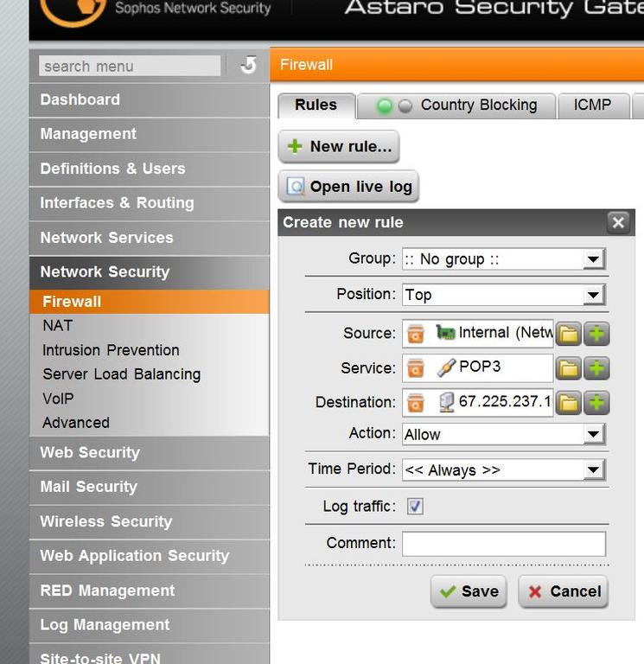
Task: Open the folder browser icon for Source
Action: 568,334
